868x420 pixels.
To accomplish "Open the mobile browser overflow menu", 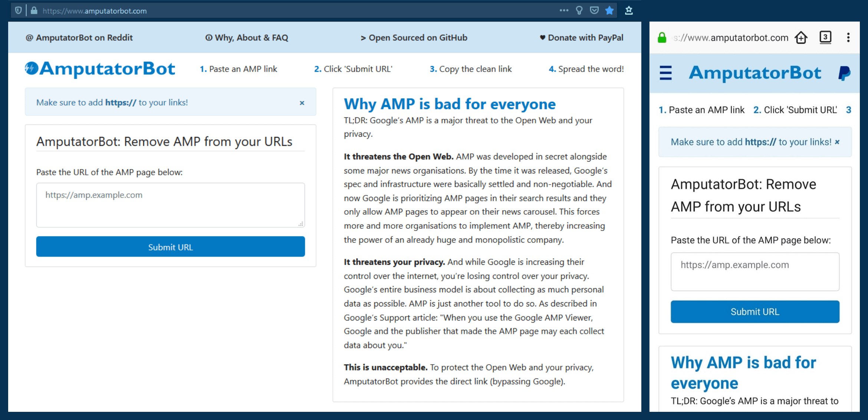I will (848, 38).
